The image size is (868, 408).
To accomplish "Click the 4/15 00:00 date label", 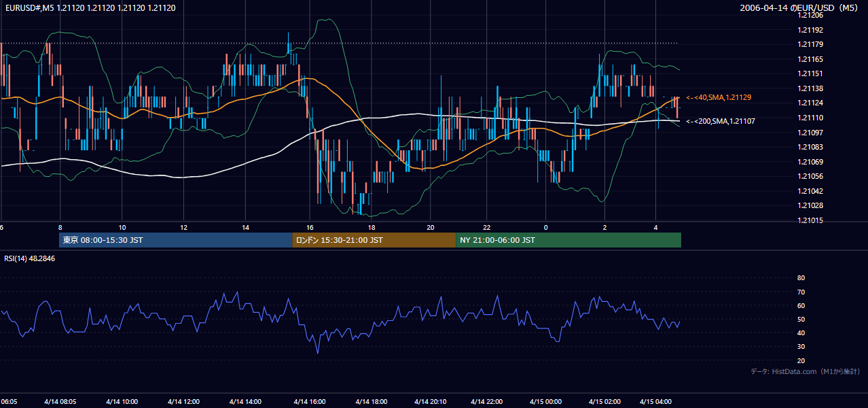I will point(546,402).
